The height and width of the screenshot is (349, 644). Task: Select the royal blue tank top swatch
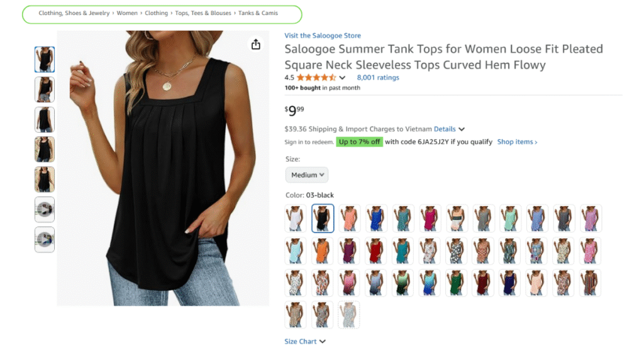(376, 218)
